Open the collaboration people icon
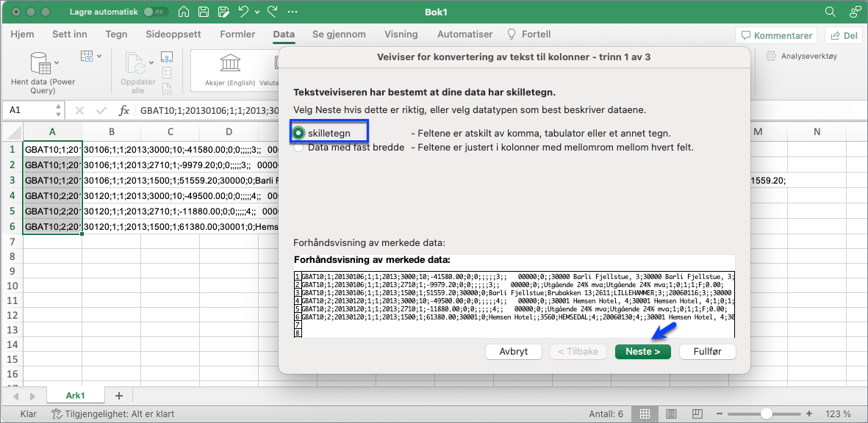The height and width of the screenshot is (423, 868). pos(855,12)
